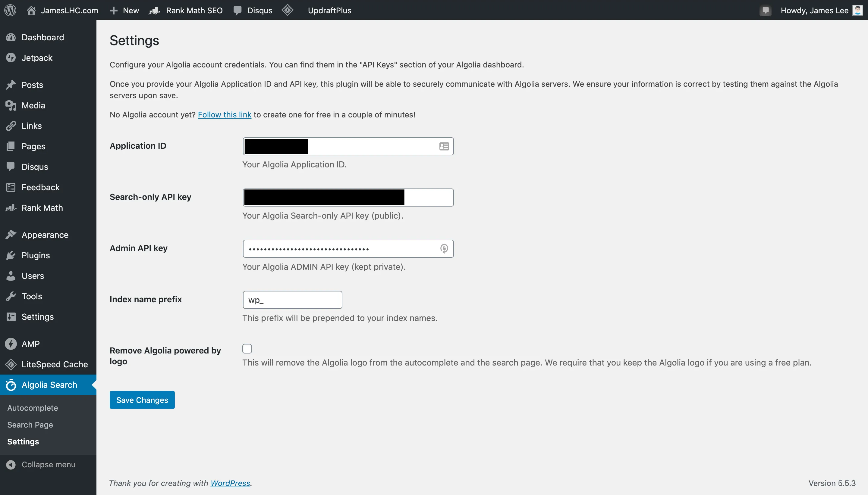Open the AMP menu label
The image size is (868, 495).
coord(31,344)
